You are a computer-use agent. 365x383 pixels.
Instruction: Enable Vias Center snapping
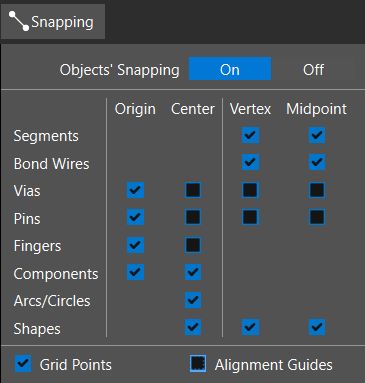coord(193,190)
